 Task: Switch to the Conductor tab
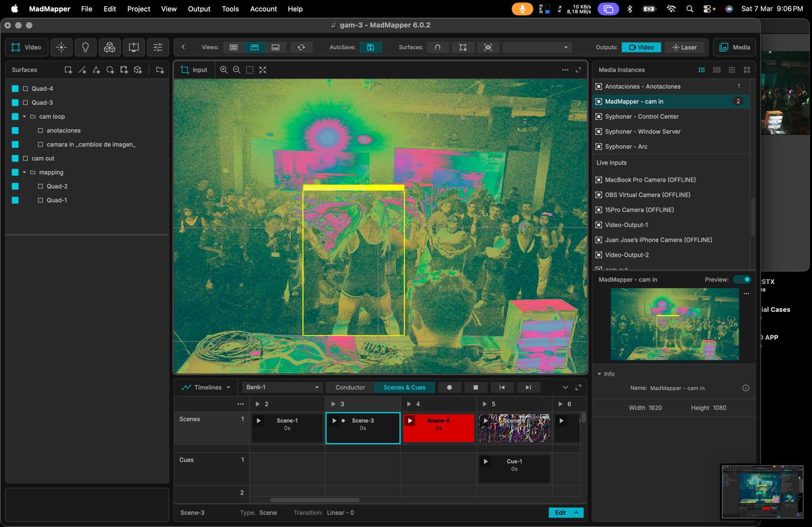pyautogui.click(x=350, y=387)
